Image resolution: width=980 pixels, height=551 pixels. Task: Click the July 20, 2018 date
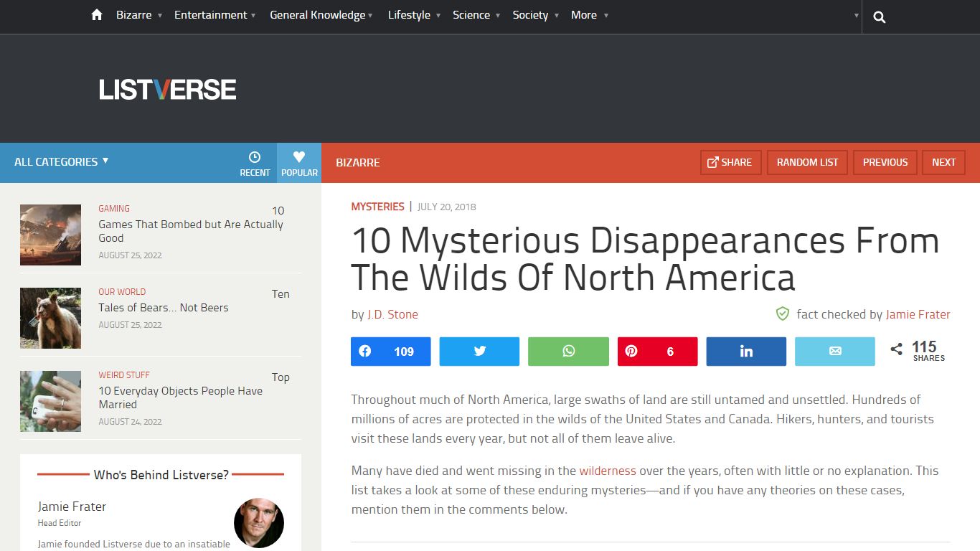click(x=446, y=207)
